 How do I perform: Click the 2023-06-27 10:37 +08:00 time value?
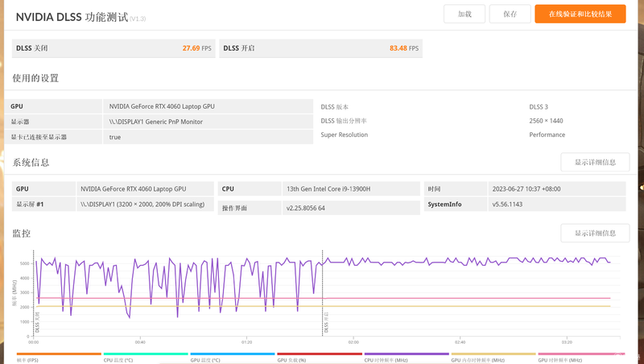click(x=526, y=189)
